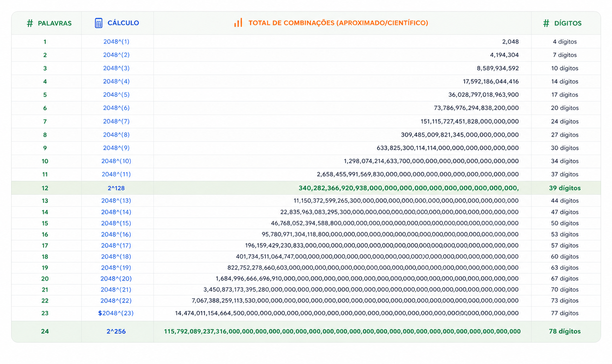Image resolution: width=612 pixels, height=364 pixels.
Task: Click word count 18 in PALAVRAS column
Action: [x=45, y=256]
